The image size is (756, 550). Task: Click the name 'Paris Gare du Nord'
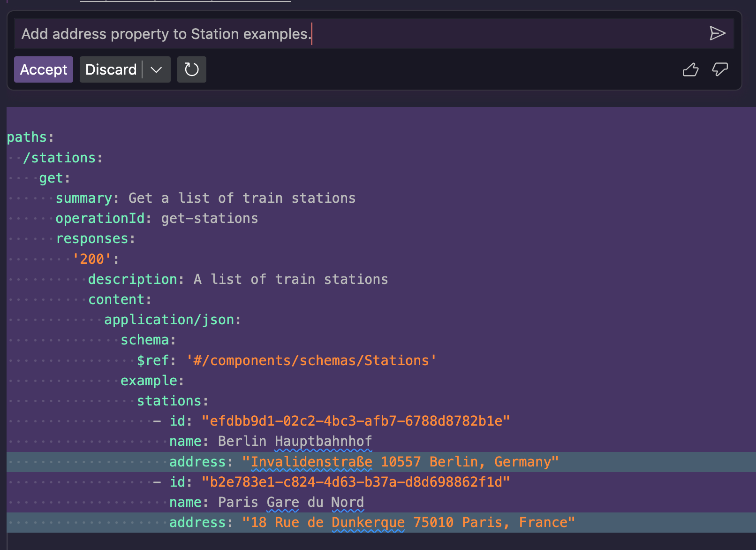tap(291, 502)
